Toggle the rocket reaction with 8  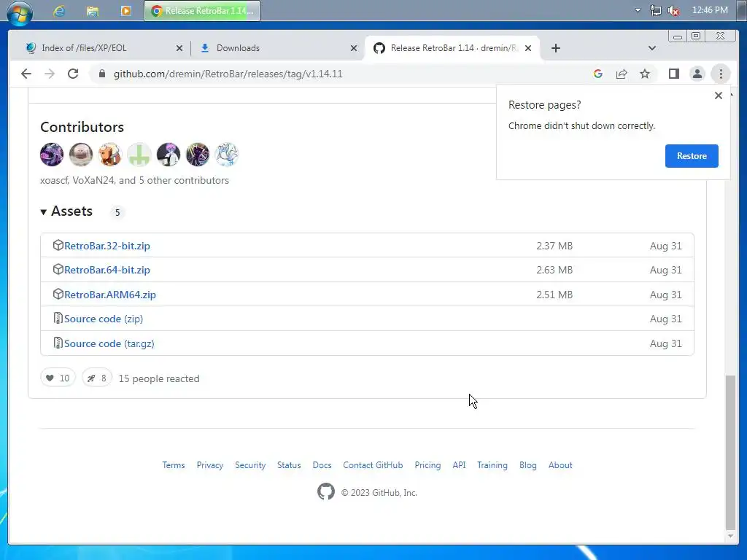[x=97, y=378]
